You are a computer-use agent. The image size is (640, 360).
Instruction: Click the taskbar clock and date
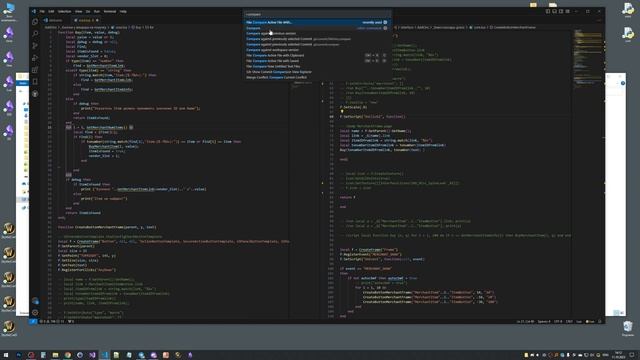(618, 355)
